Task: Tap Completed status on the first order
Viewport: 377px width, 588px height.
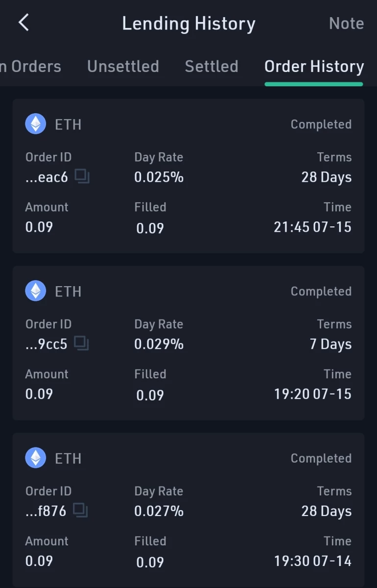Action: (321, 124)
